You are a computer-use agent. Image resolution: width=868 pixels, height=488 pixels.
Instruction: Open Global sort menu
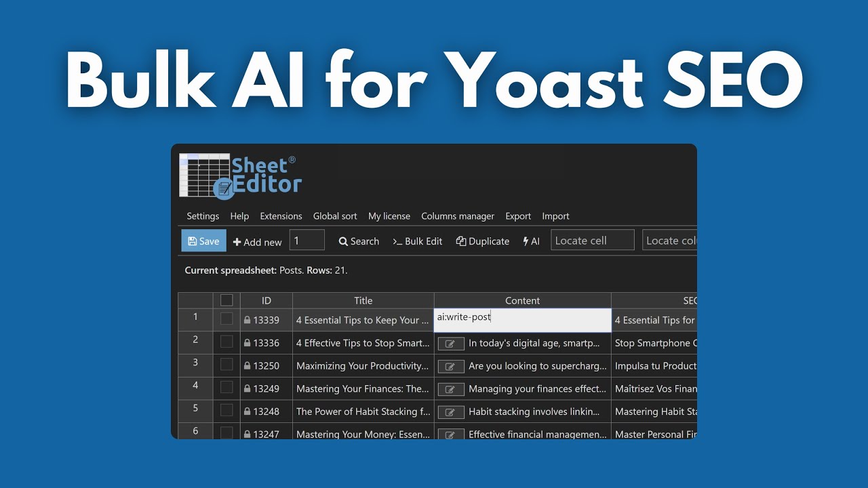(x=335, y=216)
